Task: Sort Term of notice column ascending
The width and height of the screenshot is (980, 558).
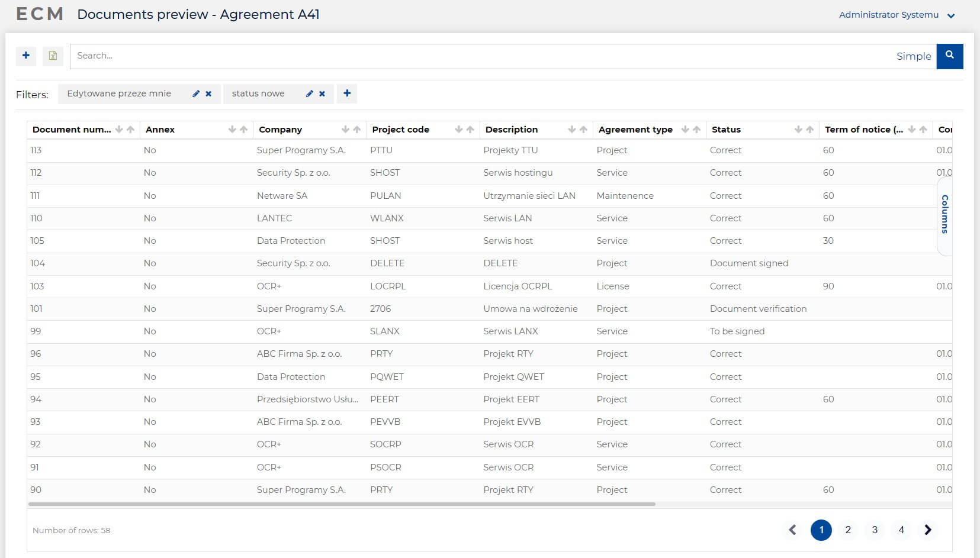Action: (x=923, y=130)
